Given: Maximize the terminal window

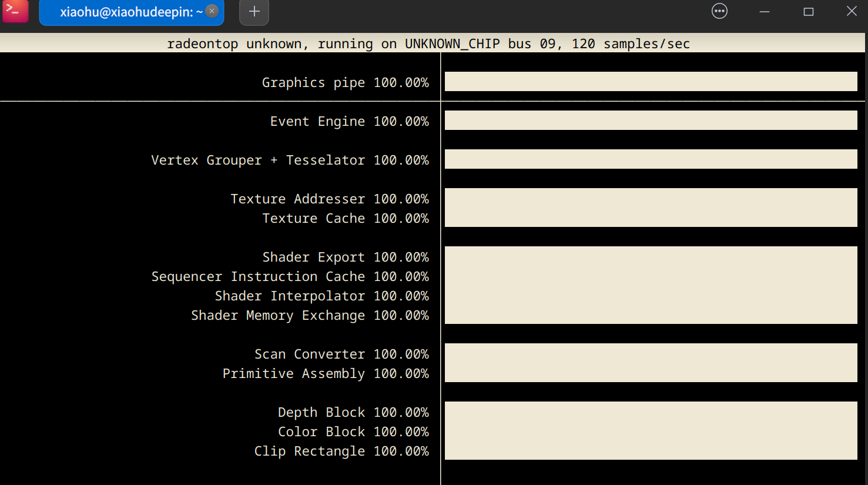Looking at the screenshot, I should coord(809,12).
